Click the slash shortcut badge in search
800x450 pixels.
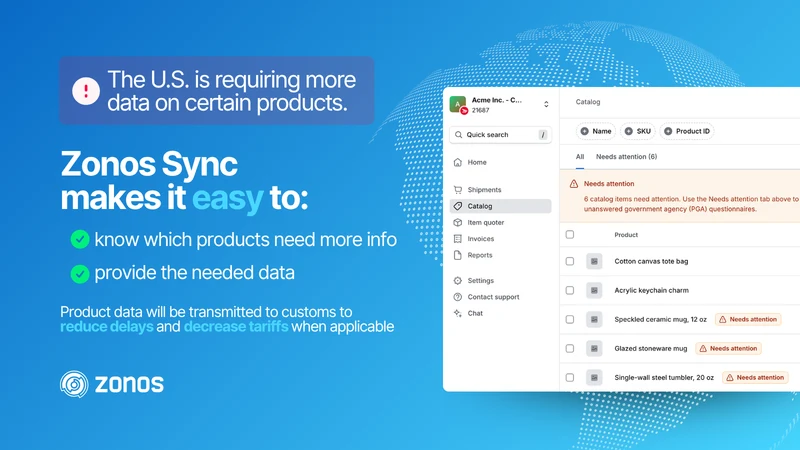pyautogui.click(x=543, y=135)
